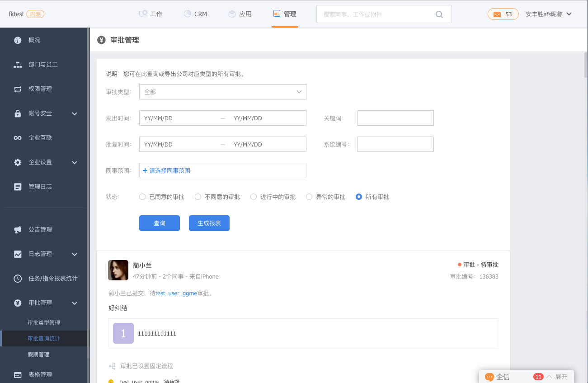Viewport: 588px width, 383px height.
Task: Click the 日志管理 chart icon
Action: pos(18,254)
